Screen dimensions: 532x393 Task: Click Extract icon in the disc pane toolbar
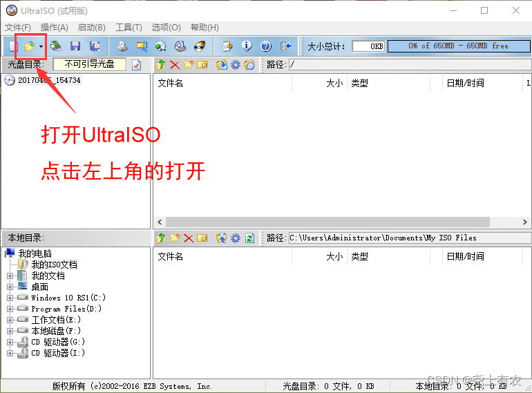222,64
